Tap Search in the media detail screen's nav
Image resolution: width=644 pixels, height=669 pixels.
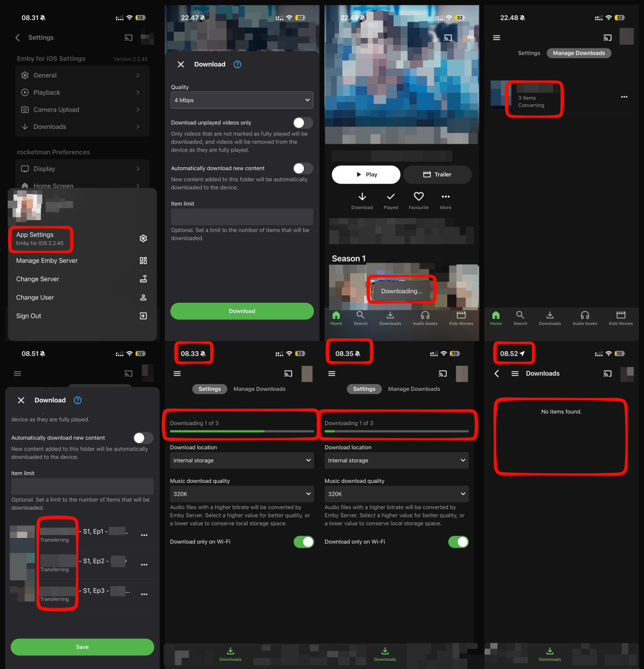(361, 318)
